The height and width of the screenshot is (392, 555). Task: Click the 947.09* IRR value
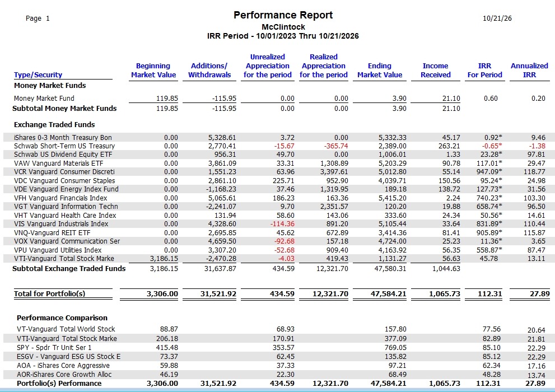489,171
